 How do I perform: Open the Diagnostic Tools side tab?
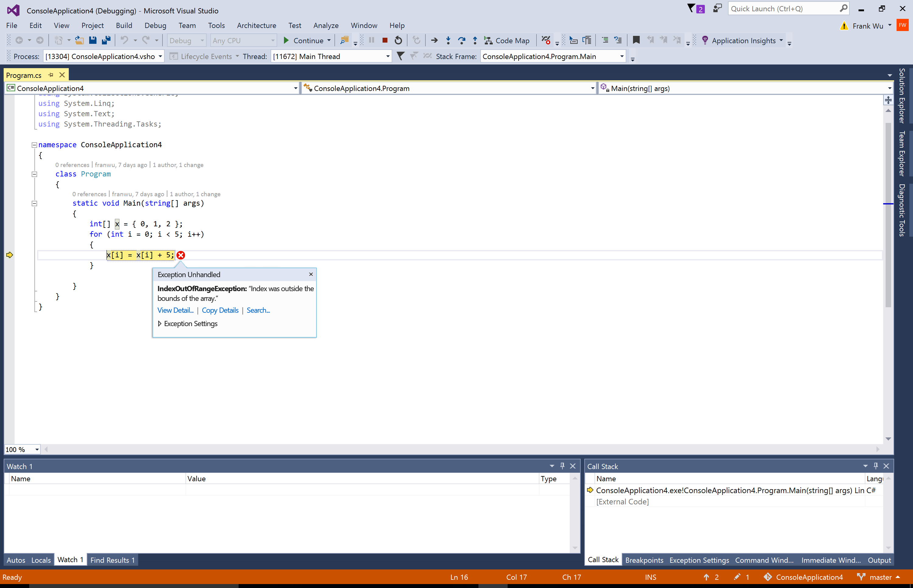tap(902, 210)
